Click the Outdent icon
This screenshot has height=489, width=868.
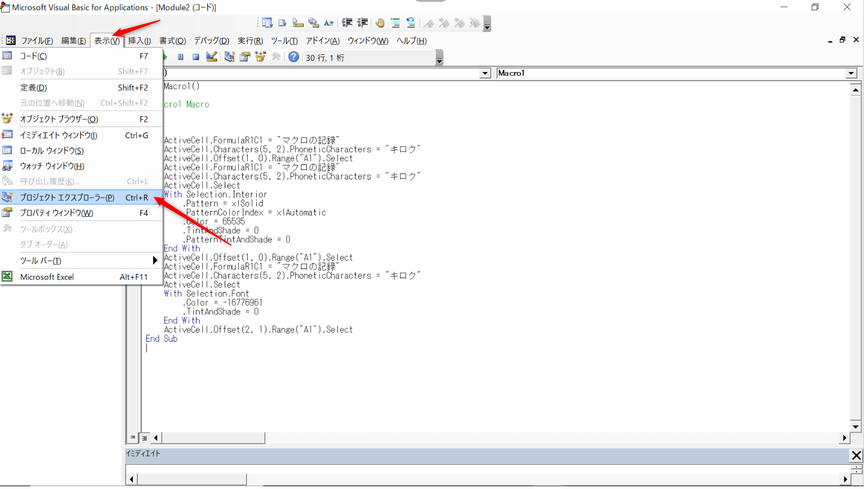click(362, 23)
